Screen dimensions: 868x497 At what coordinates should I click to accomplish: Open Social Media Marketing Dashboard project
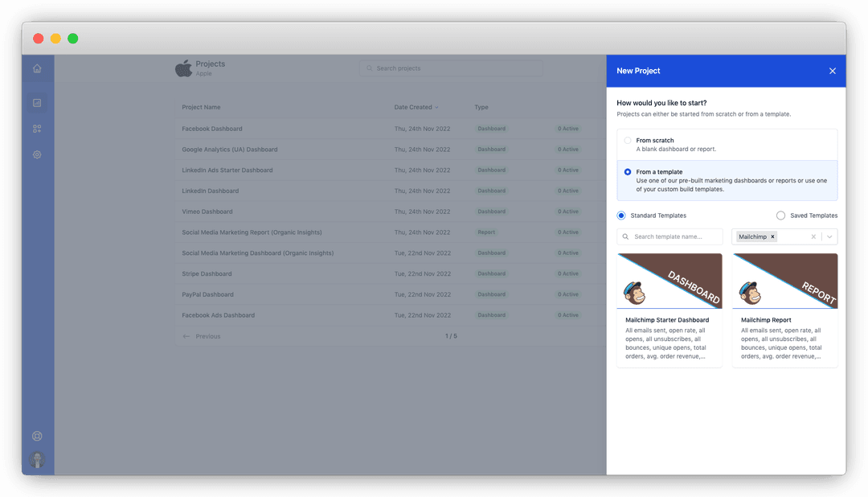coord(257,253)
